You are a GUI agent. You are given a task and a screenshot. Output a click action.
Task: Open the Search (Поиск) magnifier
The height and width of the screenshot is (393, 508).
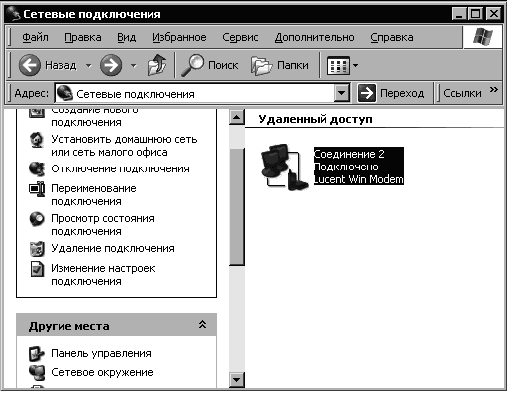coord(192,65)
